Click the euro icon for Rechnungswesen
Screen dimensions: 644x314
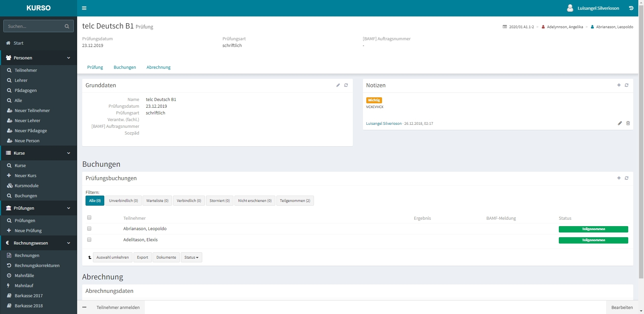point(8,243)
